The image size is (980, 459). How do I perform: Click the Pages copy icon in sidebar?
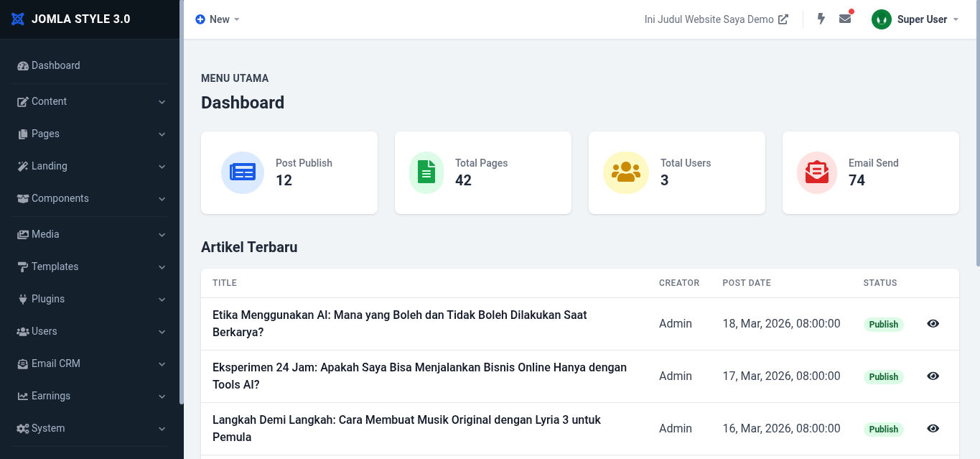pyautogui.click(x=22, y=134)
